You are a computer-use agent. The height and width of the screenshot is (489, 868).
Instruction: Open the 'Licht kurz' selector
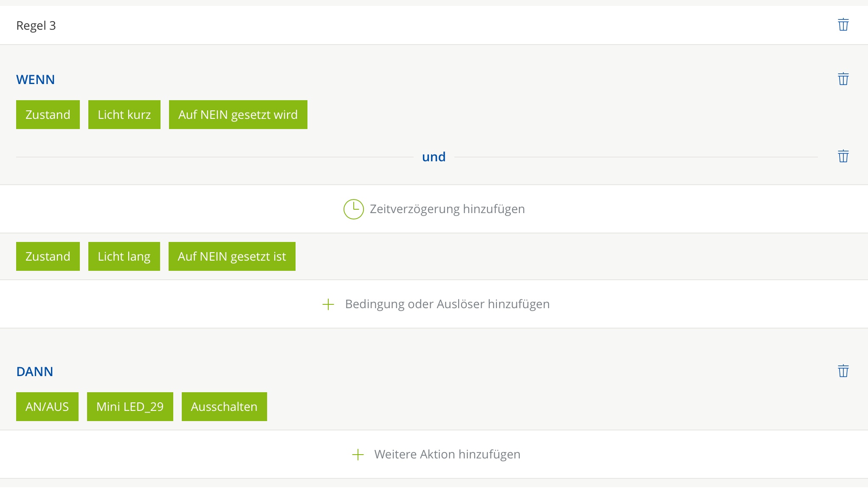tap(124, 115)
